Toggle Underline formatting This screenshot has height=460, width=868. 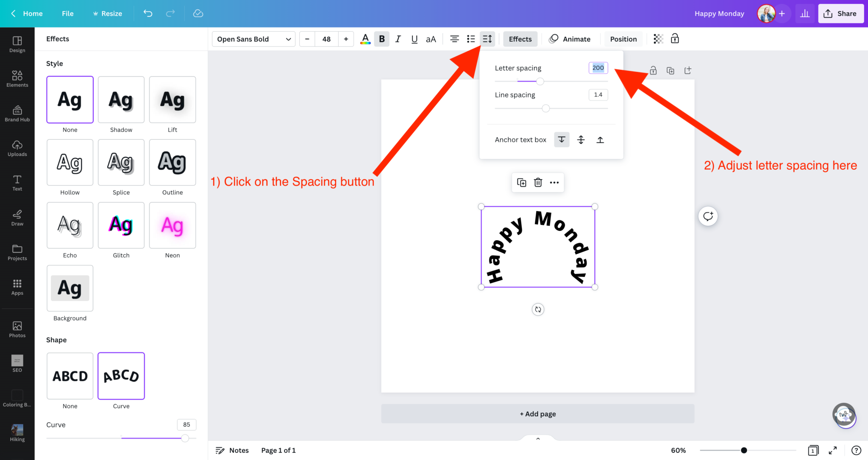[x=414, y=39]
